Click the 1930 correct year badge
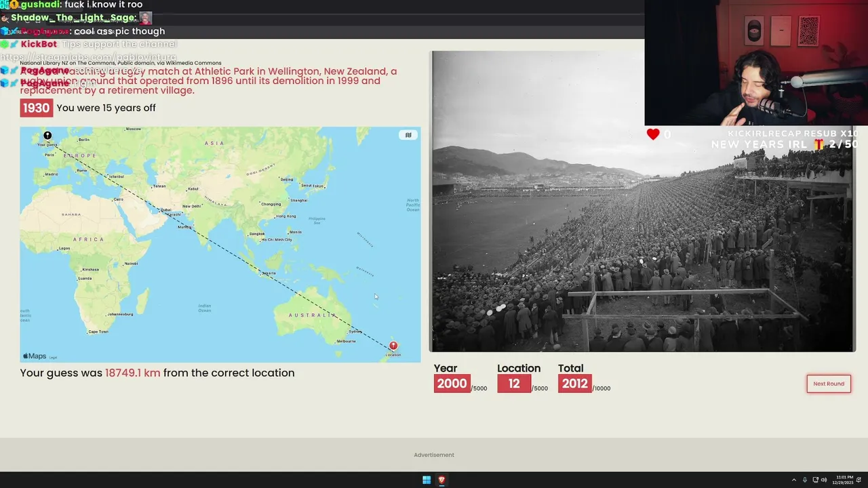 [x=36, y=108]
